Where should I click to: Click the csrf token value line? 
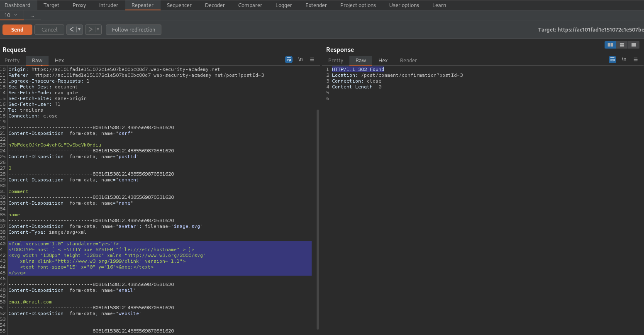coord(55,145)
